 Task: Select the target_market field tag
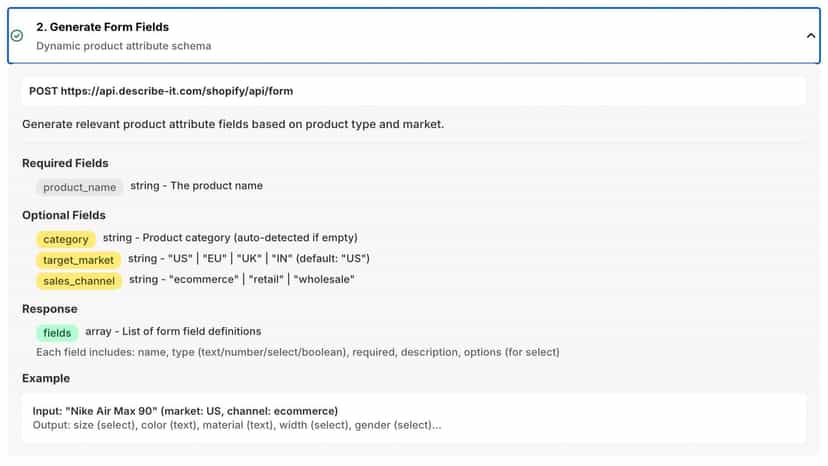pyautogui.click(x=78, y=260)
